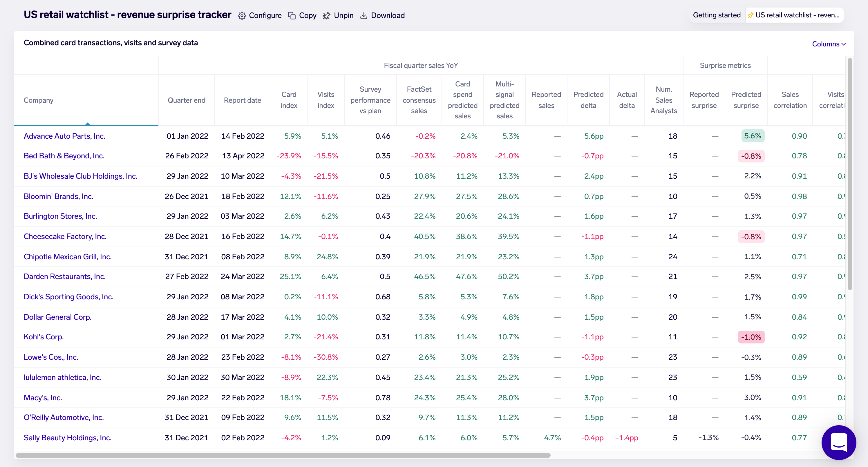Open Sally Beauty Holdings, Inc. link
868x467 pixels.
point(67,438)
